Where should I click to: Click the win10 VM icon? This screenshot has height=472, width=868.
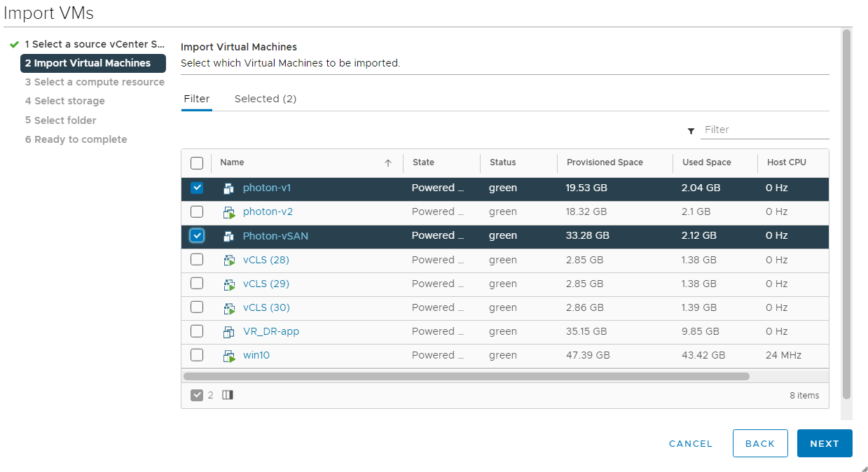point(228,356)
